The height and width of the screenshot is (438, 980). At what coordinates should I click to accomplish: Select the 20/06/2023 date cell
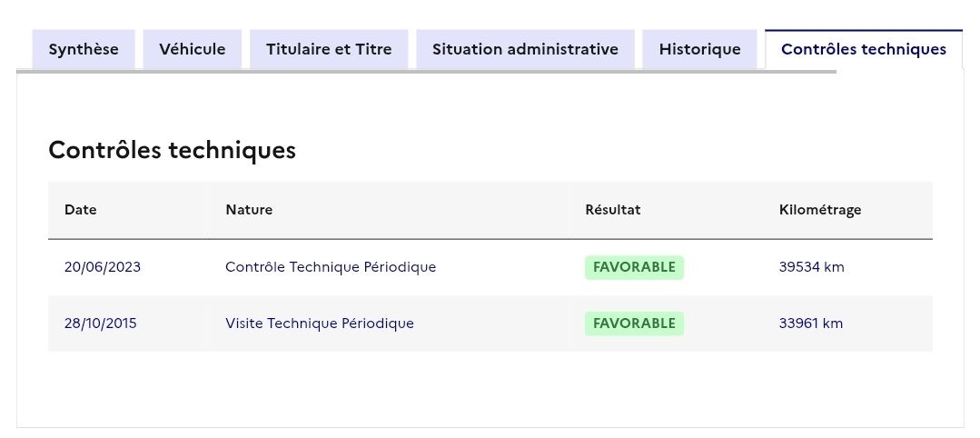(103, 267)
